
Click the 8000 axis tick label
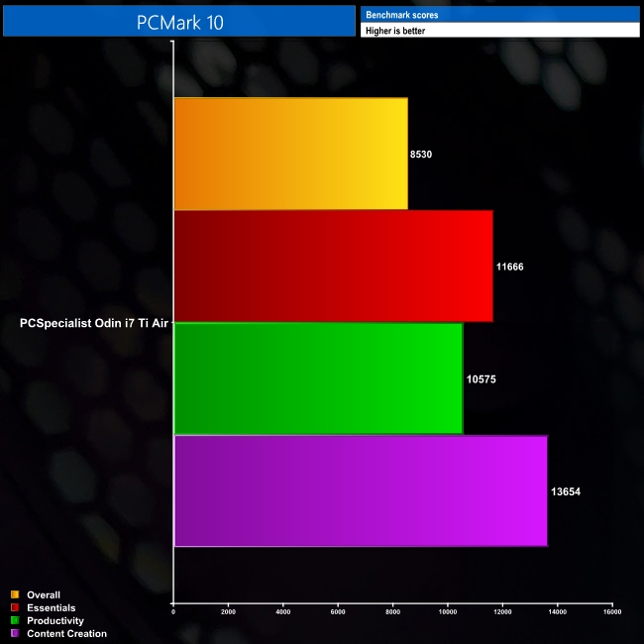click(392, 612)
